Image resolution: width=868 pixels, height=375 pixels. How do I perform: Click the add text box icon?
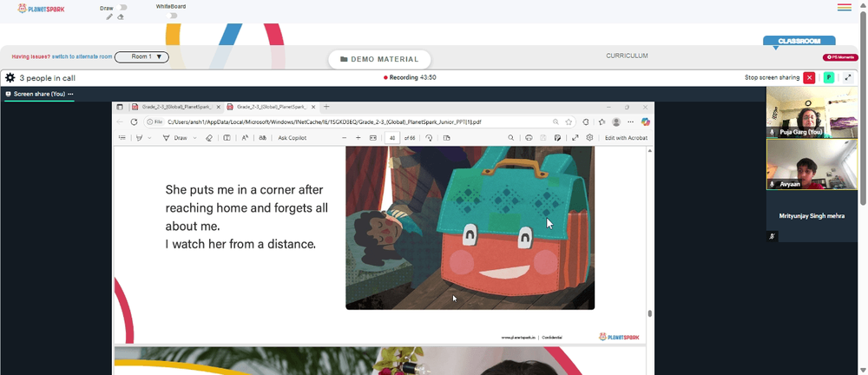tap(227, 138)
